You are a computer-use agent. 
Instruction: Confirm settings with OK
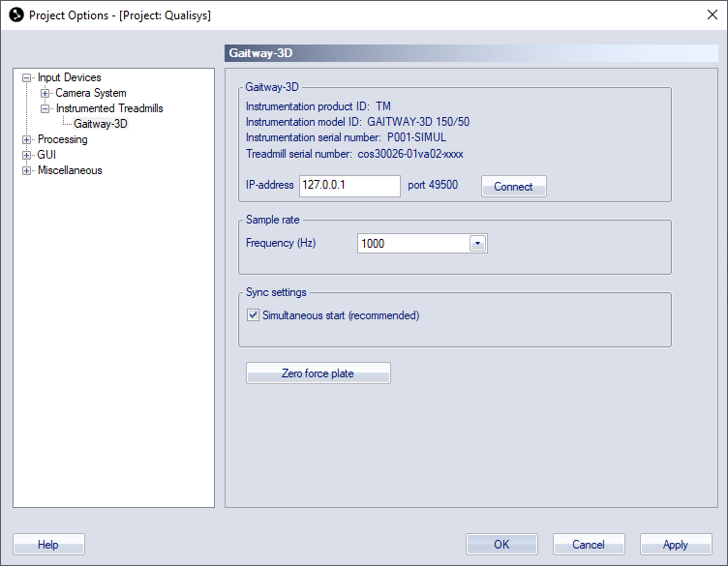(501, 544)
